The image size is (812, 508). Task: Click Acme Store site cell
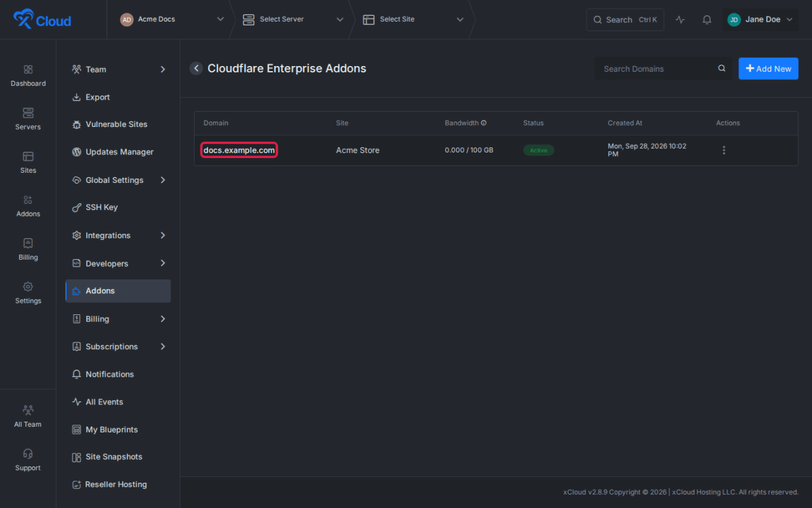click(358, 150)
